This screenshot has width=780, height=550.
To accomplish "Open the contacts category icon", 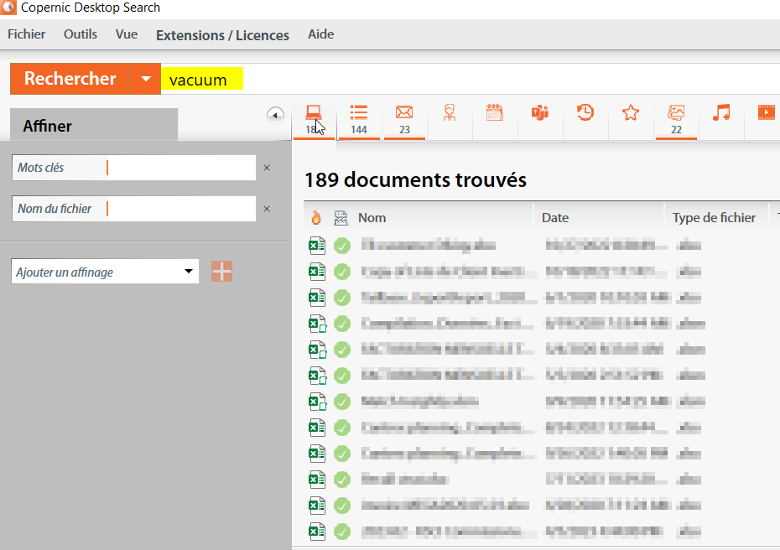I will (x=449, y=113).
